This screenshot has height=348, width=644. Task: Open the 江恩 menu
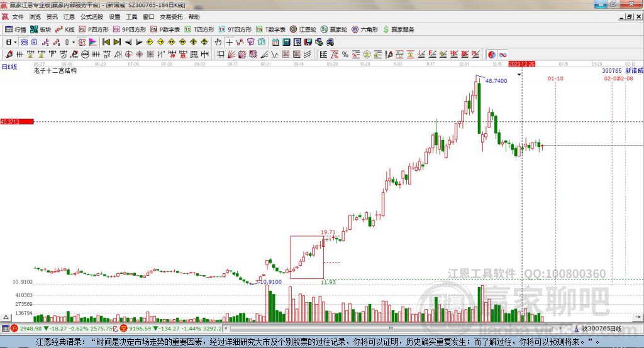[69, 17]
